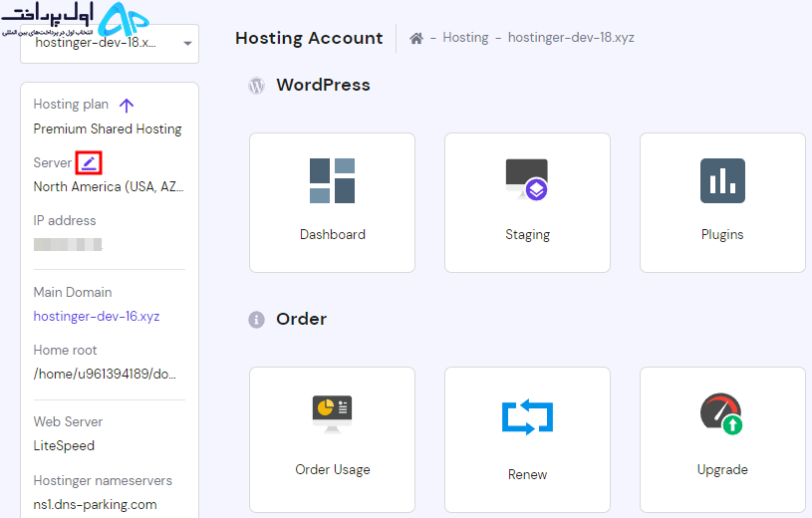Click the home breadcrumb icon
Screen dimensions: 812x518
[416, 38]
